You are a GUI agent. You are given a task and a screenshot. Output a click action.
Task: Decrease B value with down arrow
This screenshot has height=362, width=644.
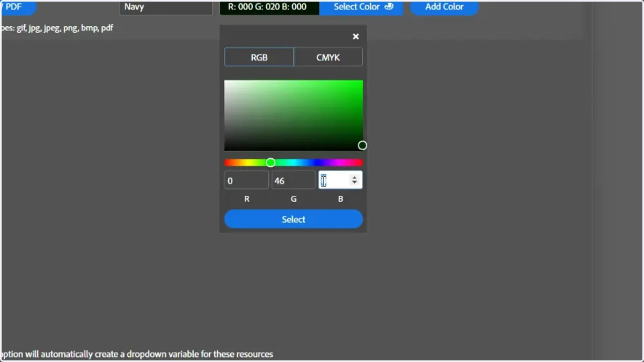354,183
